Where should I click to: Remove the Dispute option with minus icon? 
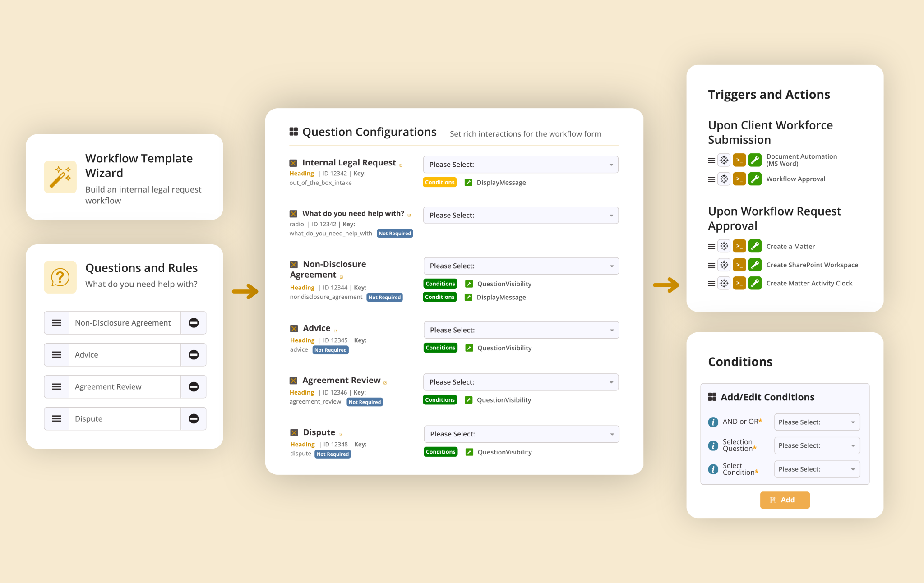[194, 419]
